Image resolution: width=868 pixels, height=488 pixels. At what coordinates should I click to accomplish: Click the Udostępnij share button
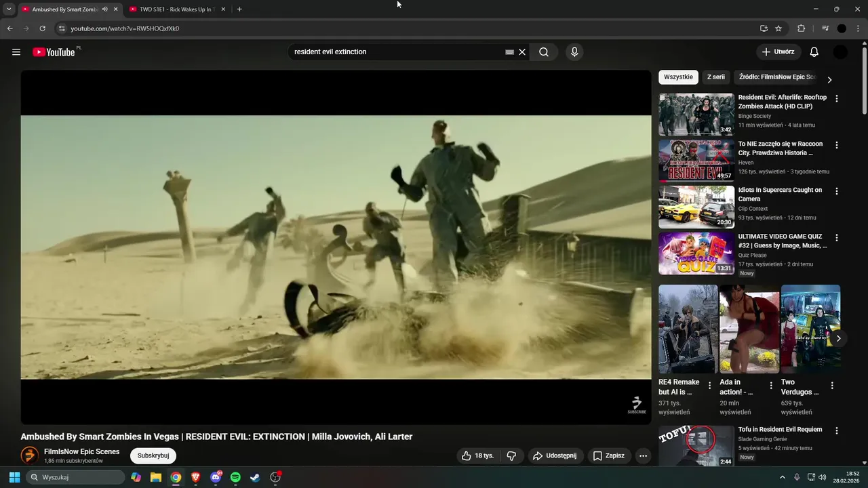(x=555, y=456)
